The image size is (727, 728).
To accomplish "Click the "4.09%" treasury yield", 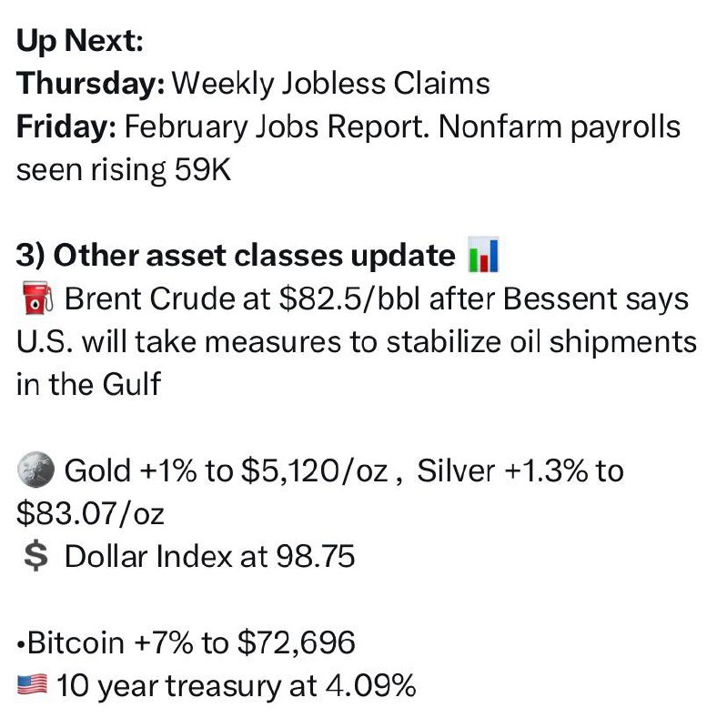I will (x=370, y=685).
